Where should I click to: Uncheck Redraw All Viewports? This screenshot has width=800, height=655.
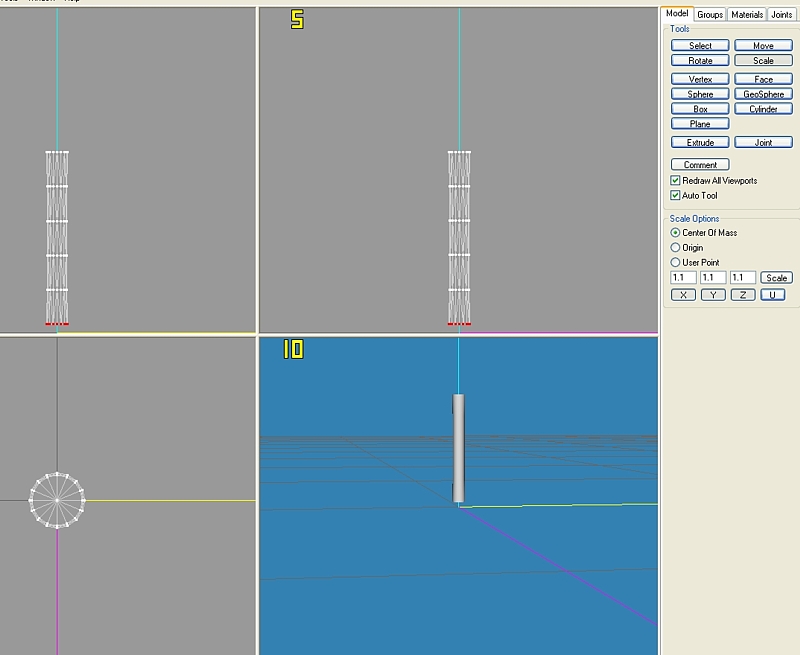click(676, 181)
